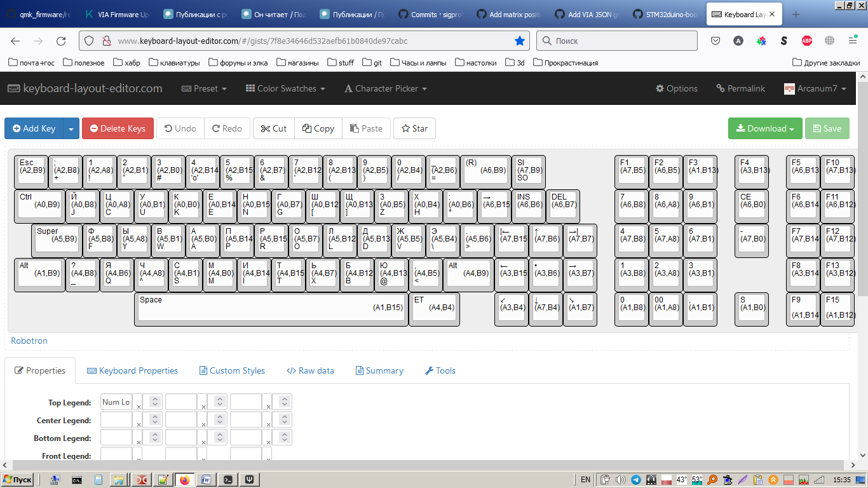Open the Firefox hamburger menu

pyautogui.click(x=853, y=41)
